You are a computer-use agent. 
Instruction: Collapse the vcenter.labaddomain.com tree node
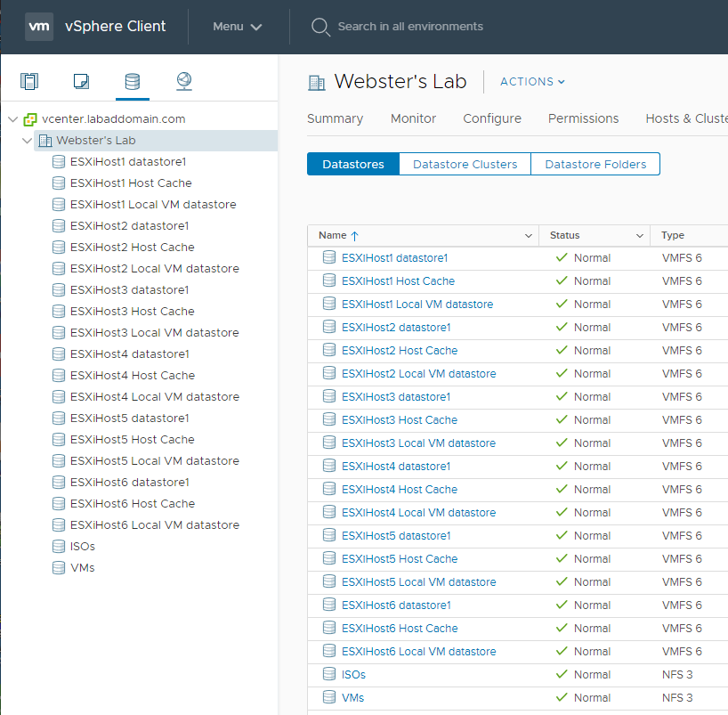[12, 119]
